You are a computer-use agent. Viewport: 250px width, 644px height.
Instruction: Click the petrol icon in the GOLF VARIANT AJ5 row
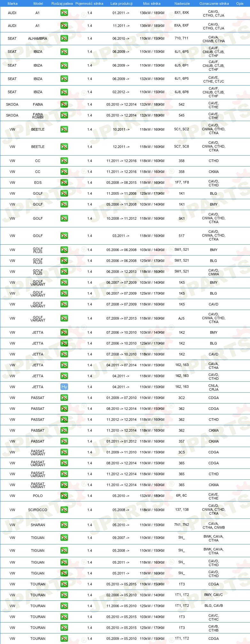tap(64, 318)
